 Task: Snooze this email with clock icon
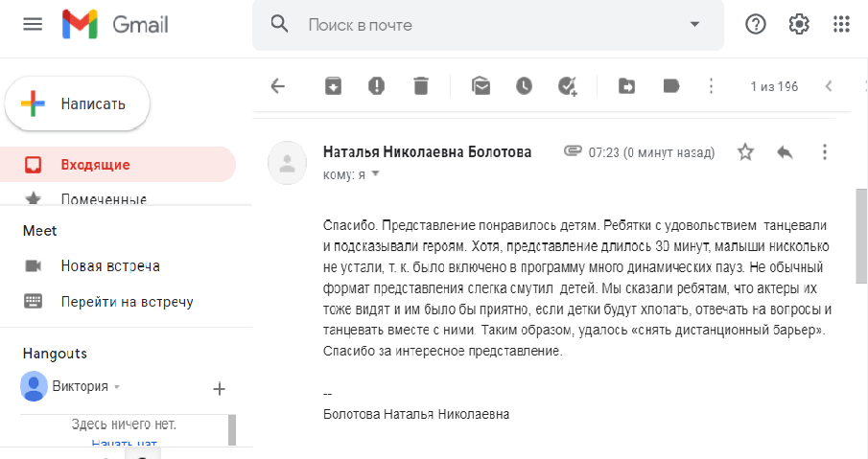524,86
